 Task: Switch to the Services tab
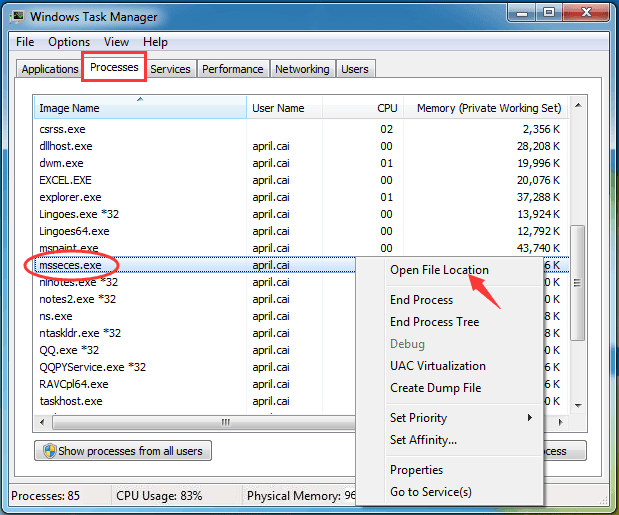[x=170, y=69]
